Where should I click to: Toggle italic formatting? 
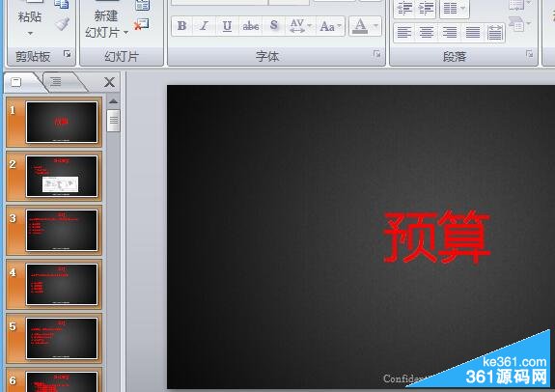click(204, 26)
